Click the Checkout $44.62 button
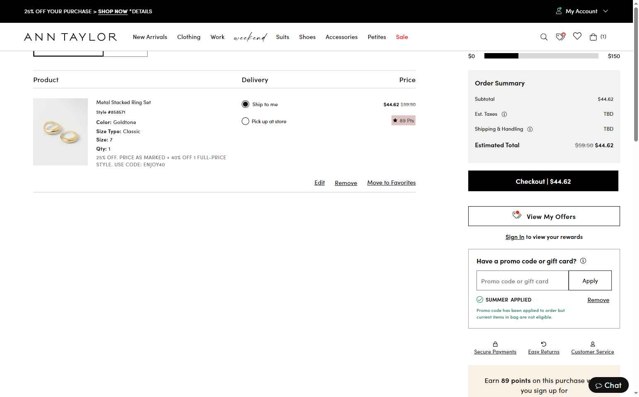Viewport: 639px width, 397px height. click(543, 181)
